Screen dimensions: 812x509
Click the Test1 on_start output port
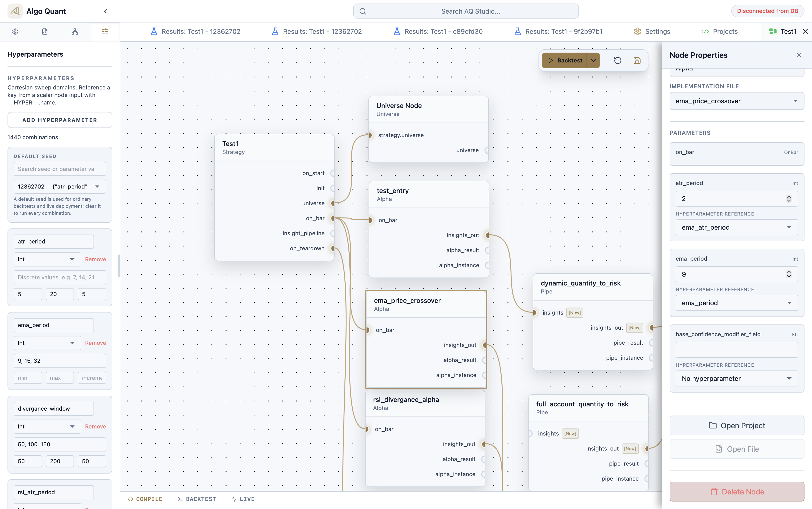click(333, 173)
